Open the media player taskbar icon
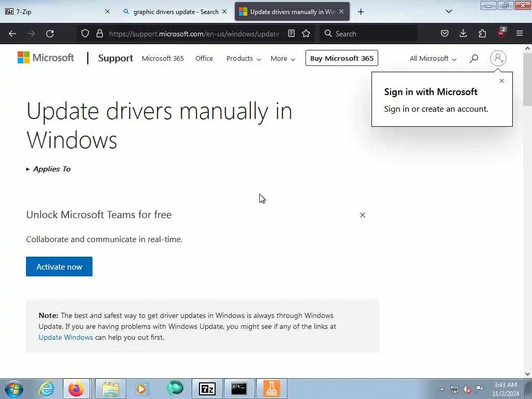This screenshot has height=399, width=532. click(141, 389)
